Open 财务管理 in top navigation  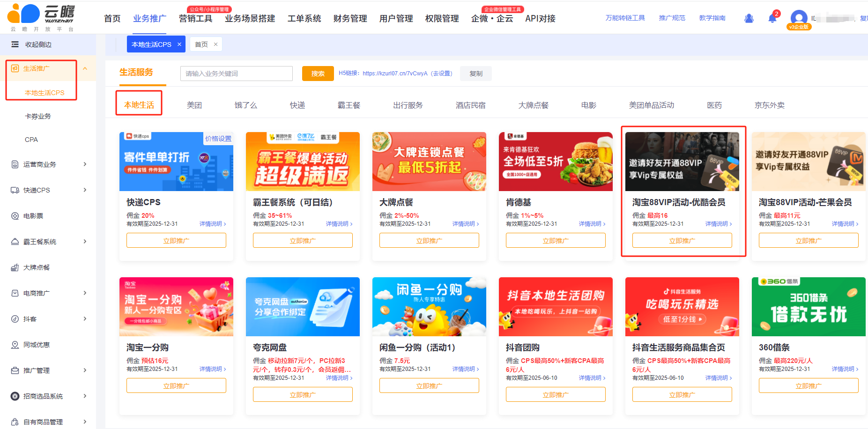pos(350,19)
